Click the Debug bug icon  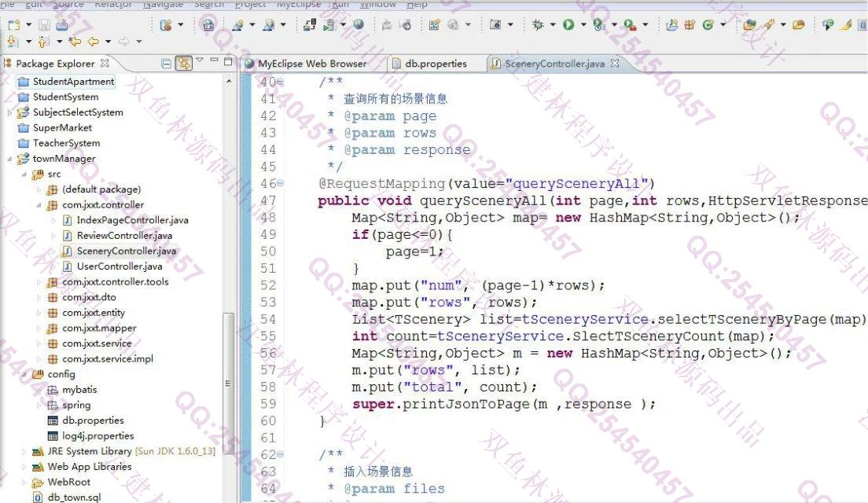point(538,25)
